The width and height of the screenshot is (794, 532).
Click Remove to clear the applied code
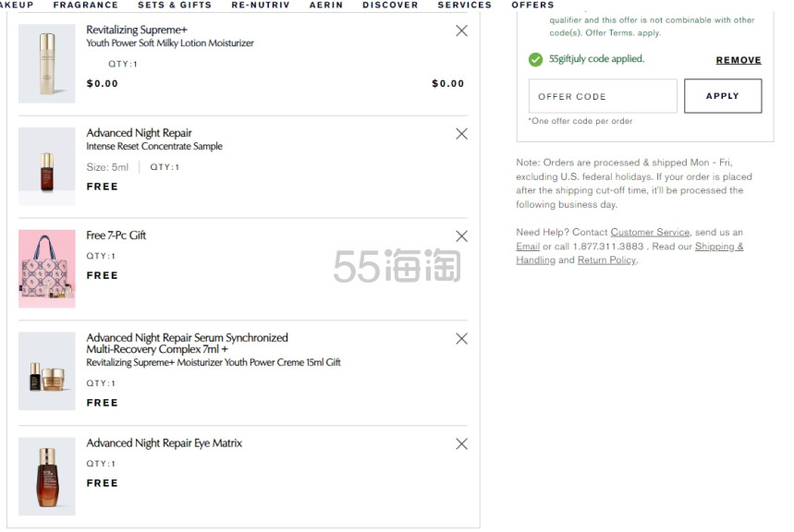tap(739, 60)
